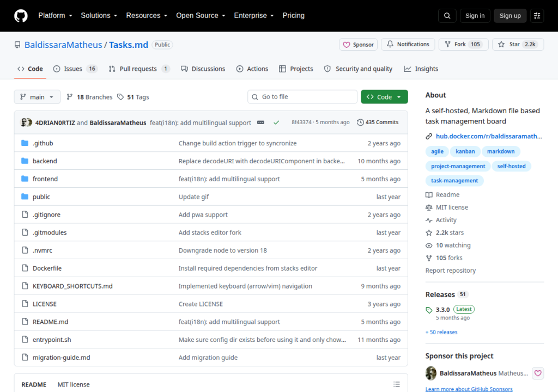Star the Tasks.md repository
This screenshot has width=558, height=392.
coord(518,44)
